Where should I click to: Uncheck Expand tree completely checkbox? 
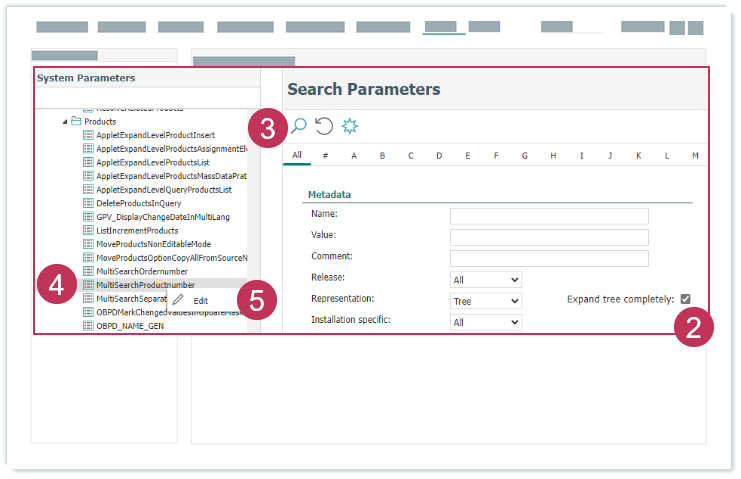(685, 298)
